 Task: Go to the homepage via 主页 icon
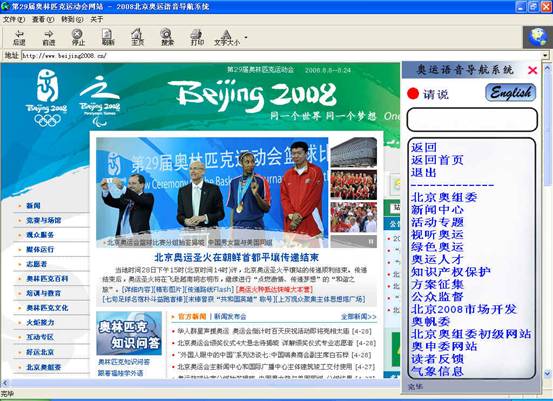pyautogui.click(x=137, y=37)
